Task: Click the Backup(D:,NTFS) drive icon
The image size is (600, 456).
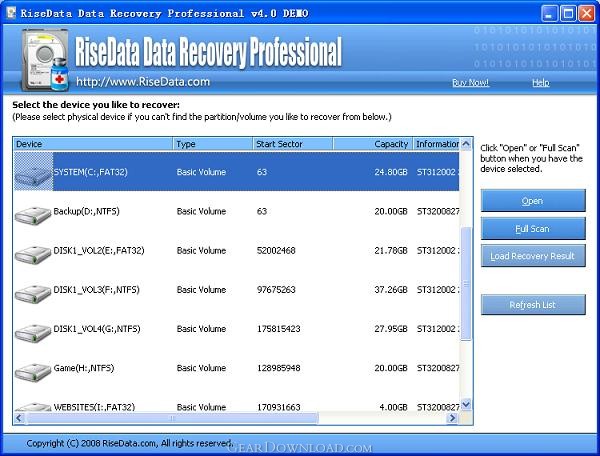Action: pyautogui.click(x=33, y=216)
